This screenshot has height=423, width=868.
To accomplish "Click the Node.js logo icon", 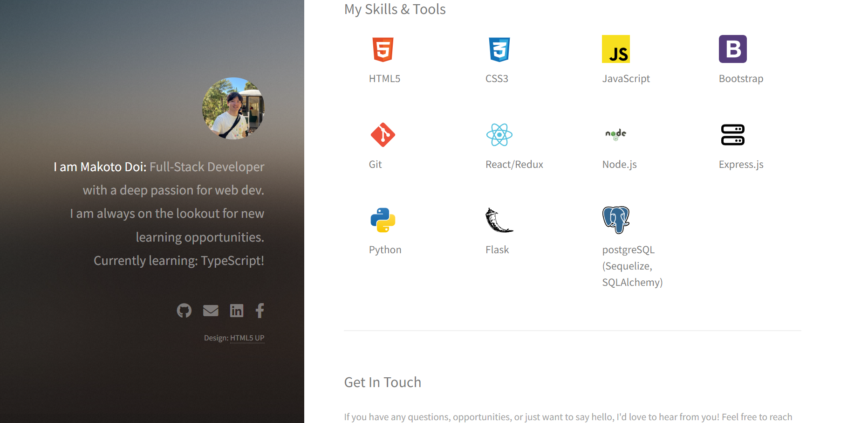I will [x=616, y=135].
